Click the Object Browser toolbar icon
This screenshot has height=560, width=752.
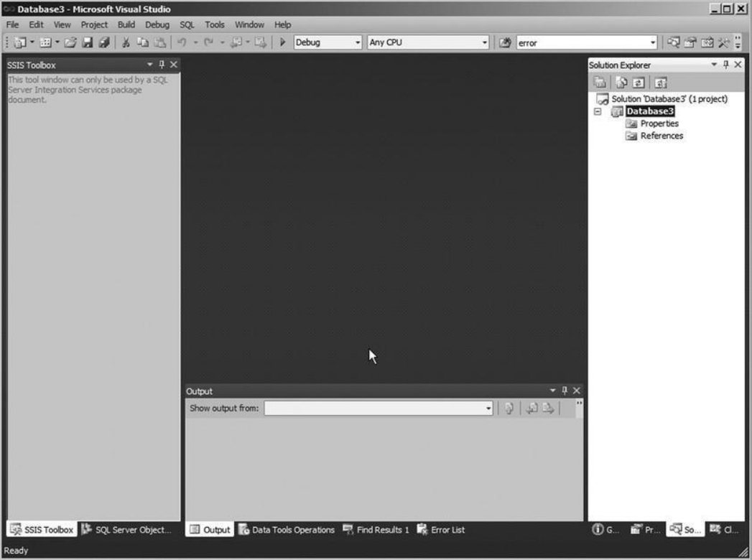707,42
